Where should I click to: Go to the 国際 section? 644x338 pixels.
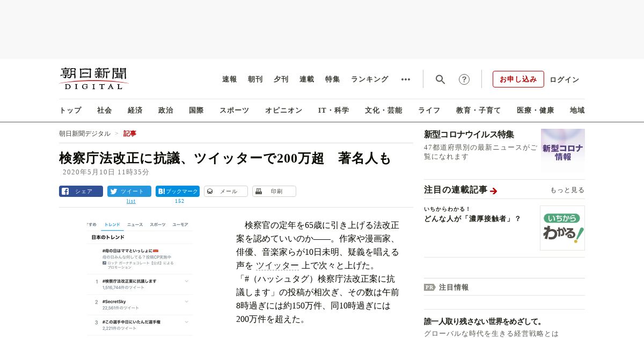[196, 111]
